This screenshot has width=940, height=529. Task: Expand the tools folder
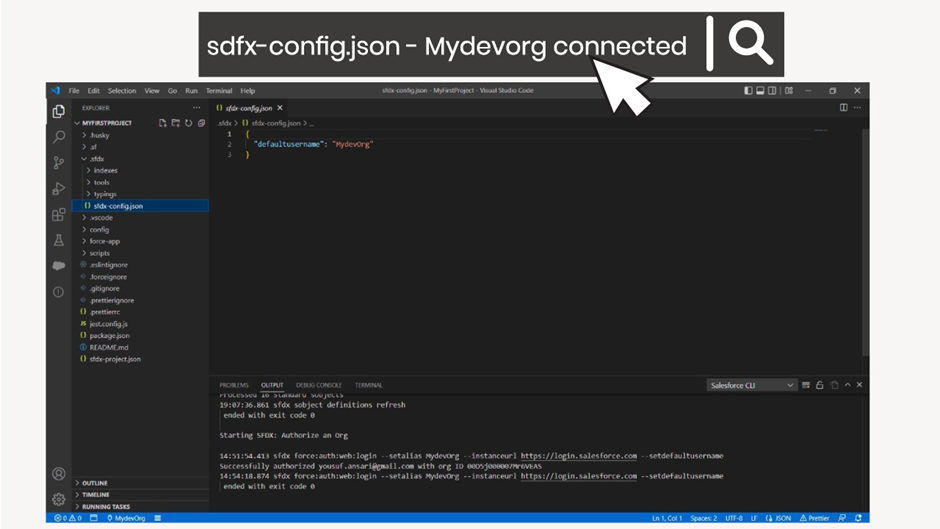click(140, 182)
